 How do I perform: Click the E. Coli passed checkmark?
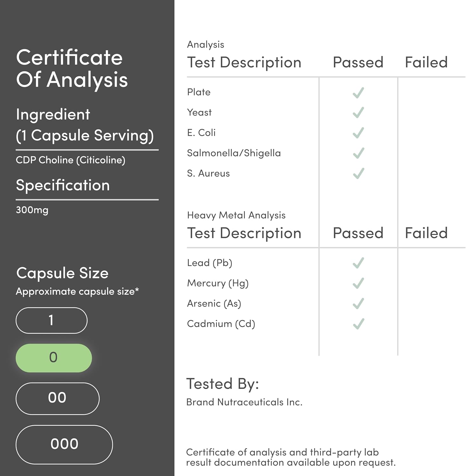click(x=358, y=133)
